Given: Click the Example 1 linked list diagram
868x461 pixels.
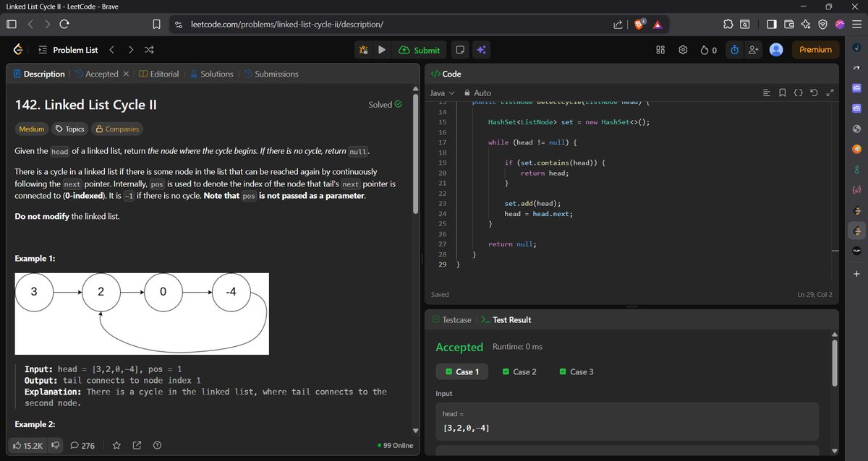Looking at the screenshot, I should click(142, 314).
